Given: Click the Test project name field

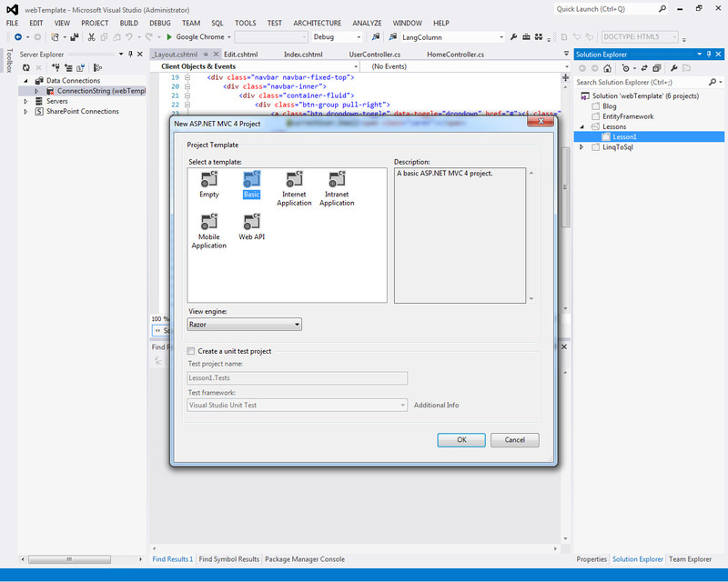Looking at the screenshot, I should (x=298, y=377).
